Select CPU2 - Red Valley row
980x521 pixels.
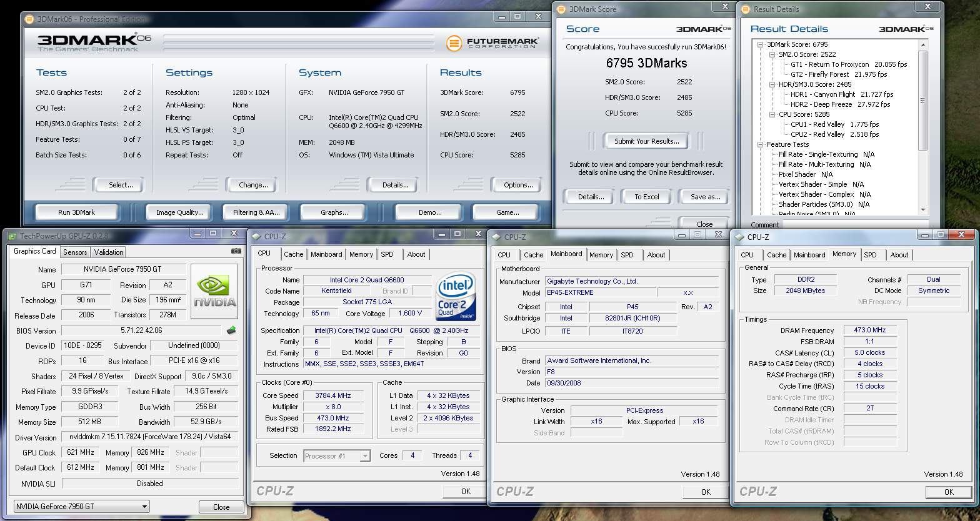[834, 134]
